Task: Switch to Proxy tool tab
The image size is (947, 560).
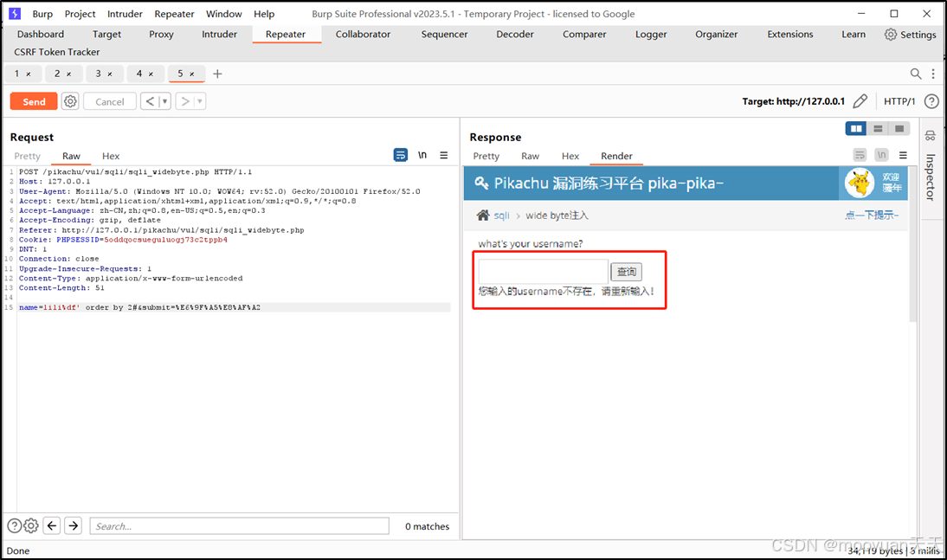Action: click(161, 35)
